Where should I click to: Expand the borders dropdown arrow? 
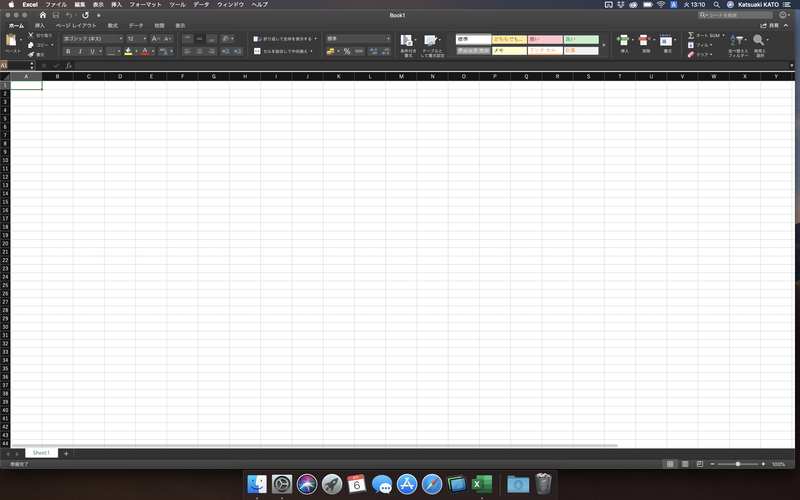119,51
